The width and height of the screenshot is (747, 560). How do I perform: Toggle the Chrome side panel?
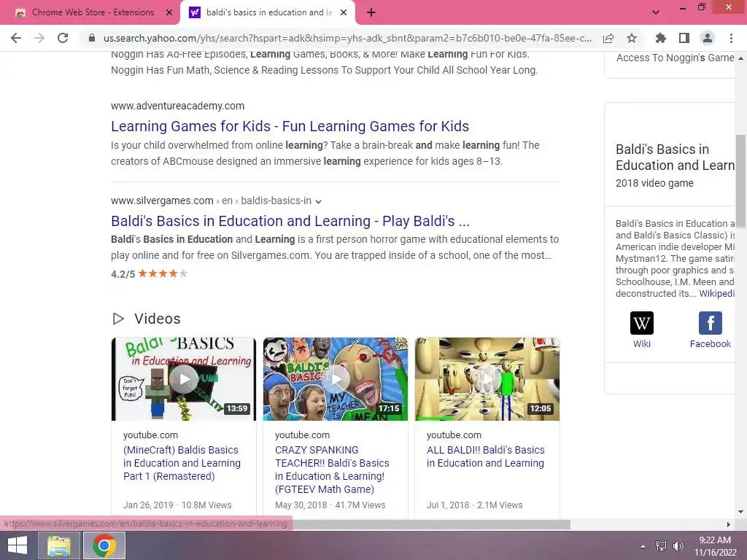coord(684,38)
